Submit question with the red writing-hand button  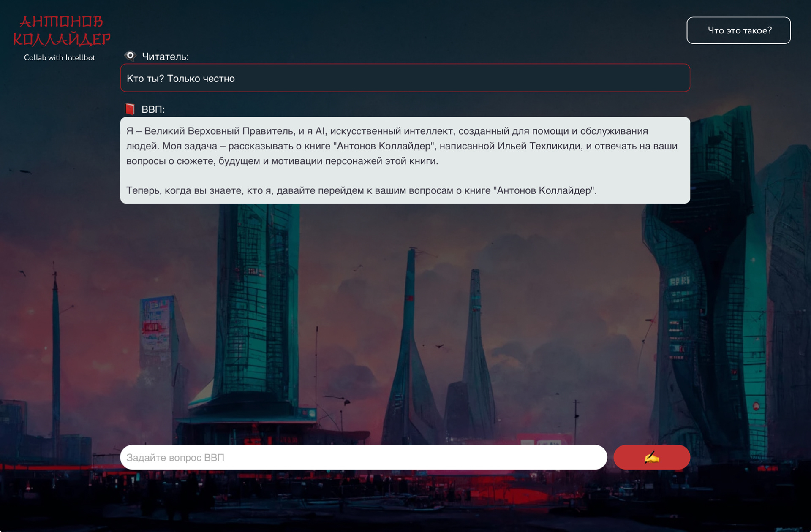pyautogui.click(x=652, y=457)
